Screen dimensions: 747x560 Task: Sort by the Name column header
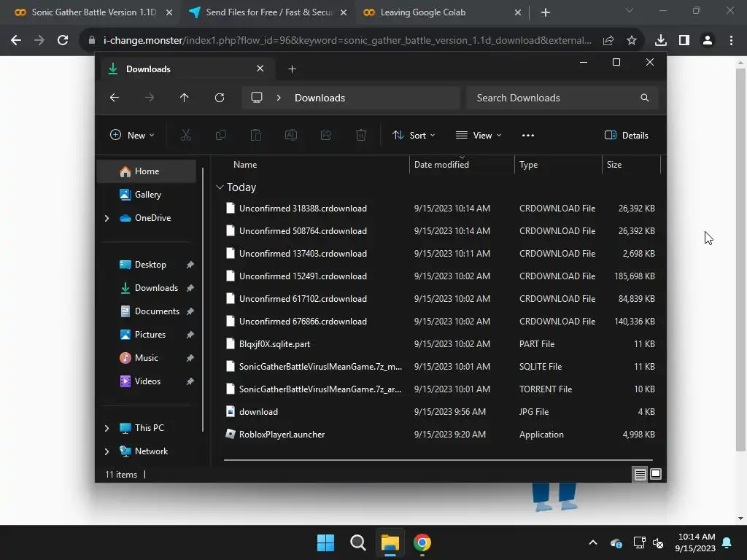[x=245, y=165]
